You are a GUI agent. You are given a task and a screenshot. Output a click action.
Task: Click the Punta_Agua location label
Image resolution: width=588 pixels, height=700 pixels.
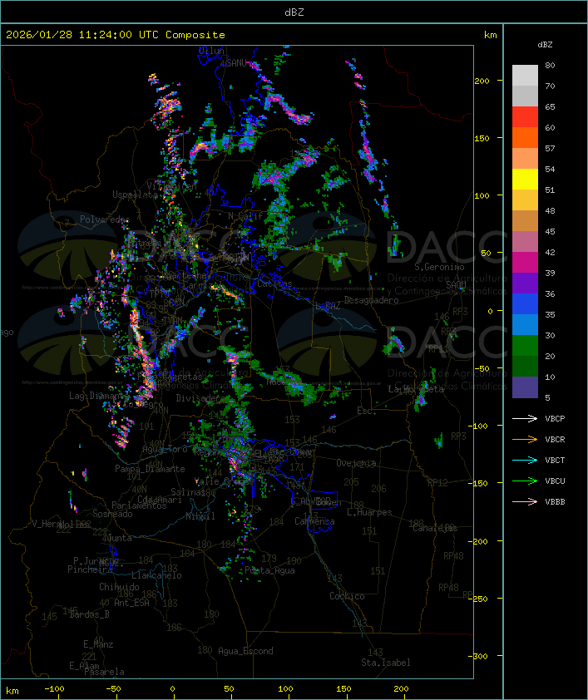270,570
